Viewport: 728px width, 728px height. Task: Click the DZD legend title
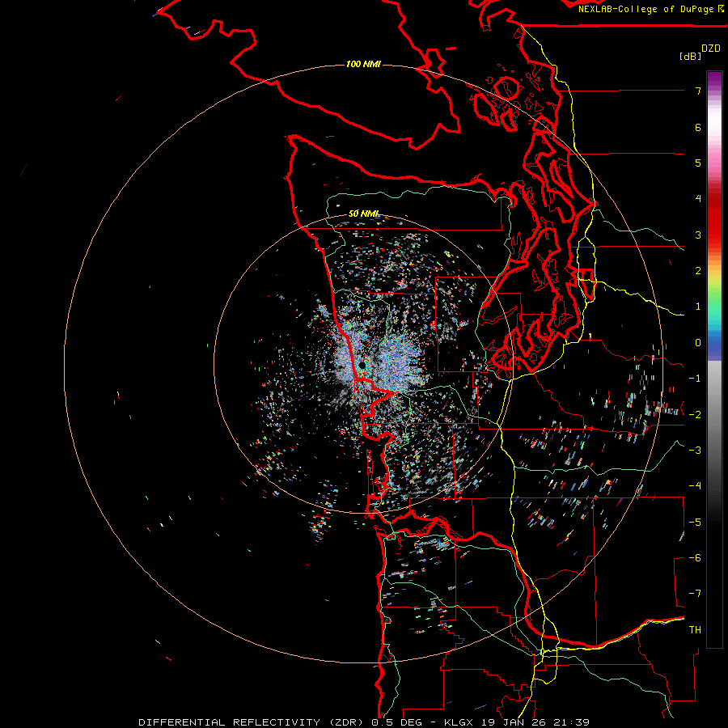pyautogui.click(x=711, y=49)
